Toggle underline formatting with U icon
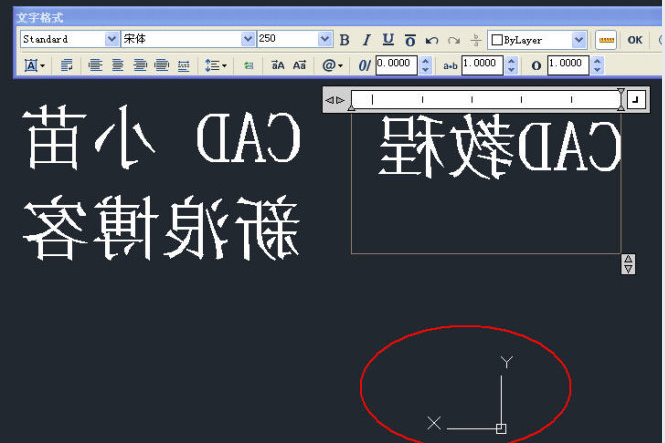Screen dimensions: 665x443 click(x=388, y=40)
